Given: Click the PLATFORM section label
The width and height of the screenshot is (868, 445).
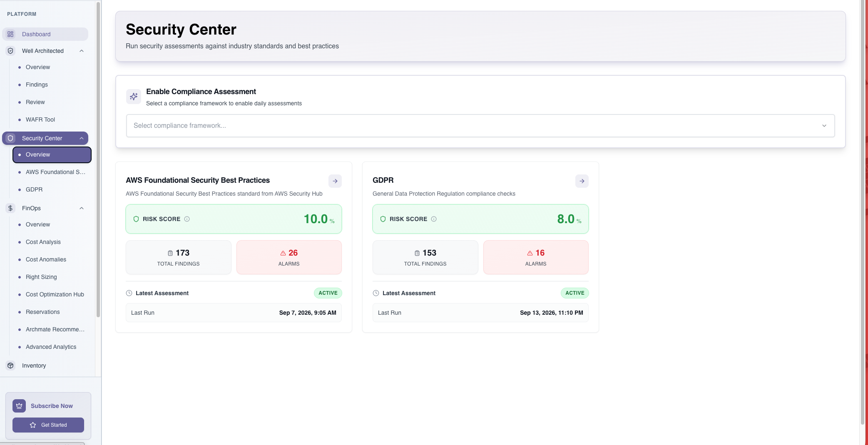Looking at the screenshot, I should (x=22, y=14).
